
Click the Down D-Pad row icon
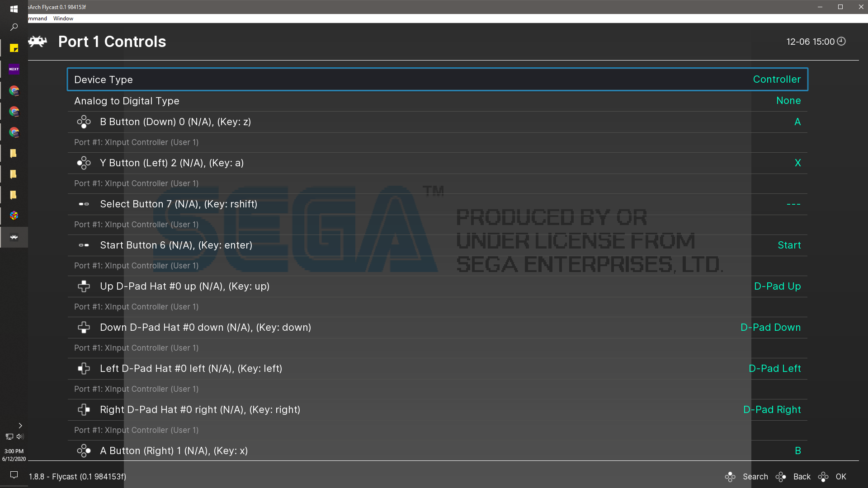(84, 328)
